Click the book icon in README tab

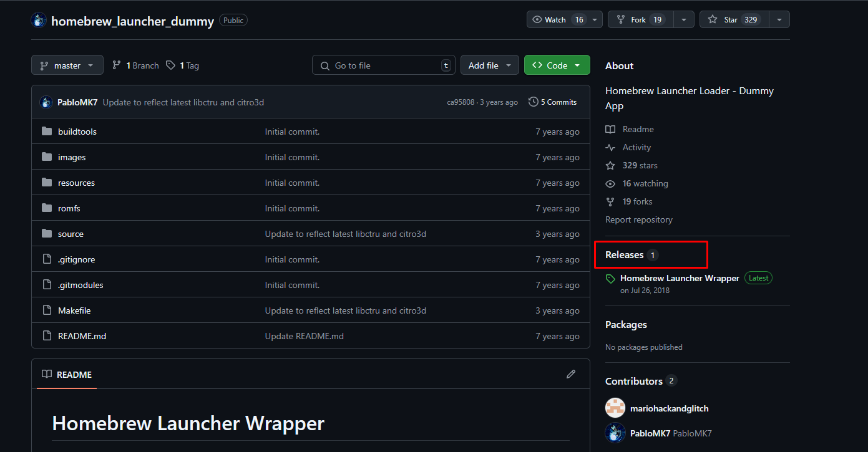tap(47, 374)
